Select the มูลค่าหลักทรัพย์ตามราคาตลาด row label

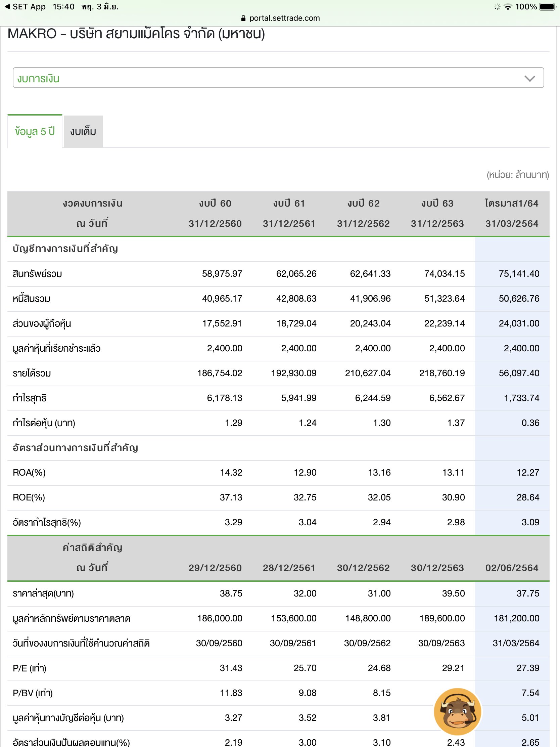click(x=72, y=618)
